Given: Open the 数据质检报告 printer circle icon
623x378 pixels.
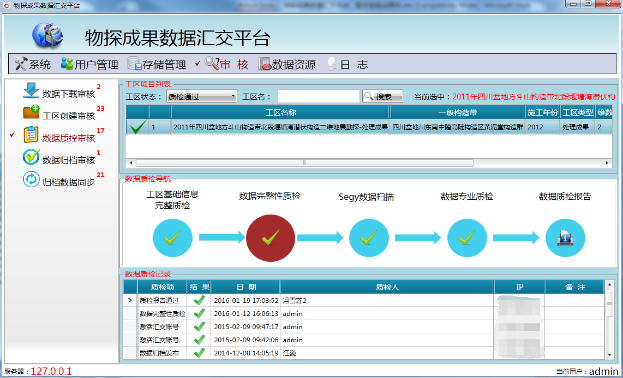Looking at the screenshot, I should (565, 238).
